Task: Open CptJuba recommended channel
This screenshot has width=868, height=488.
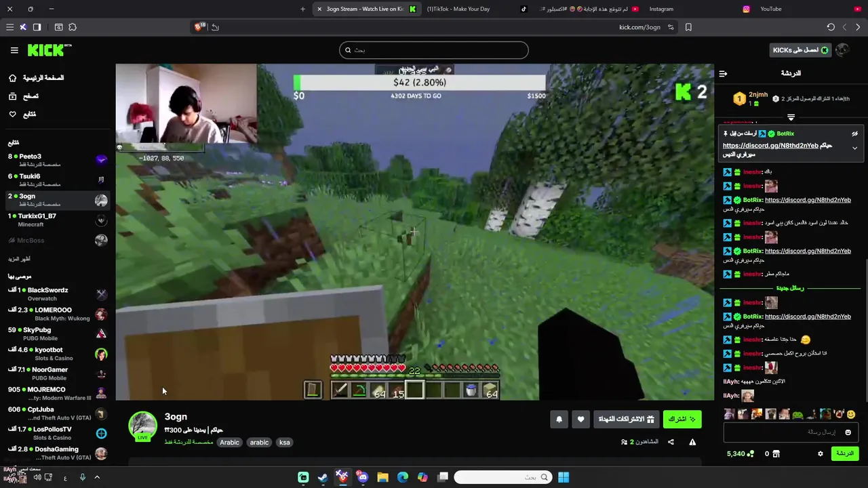Action: pos(57,413)
